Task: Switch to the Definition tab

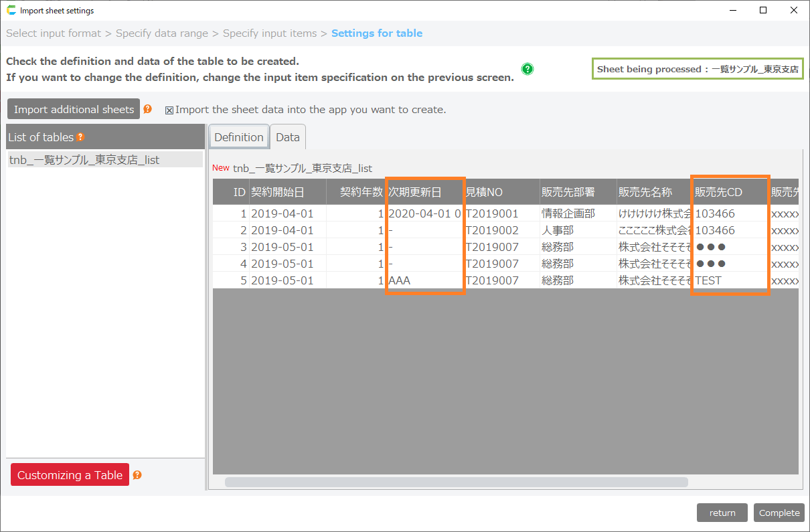Action: click(238, 137)
